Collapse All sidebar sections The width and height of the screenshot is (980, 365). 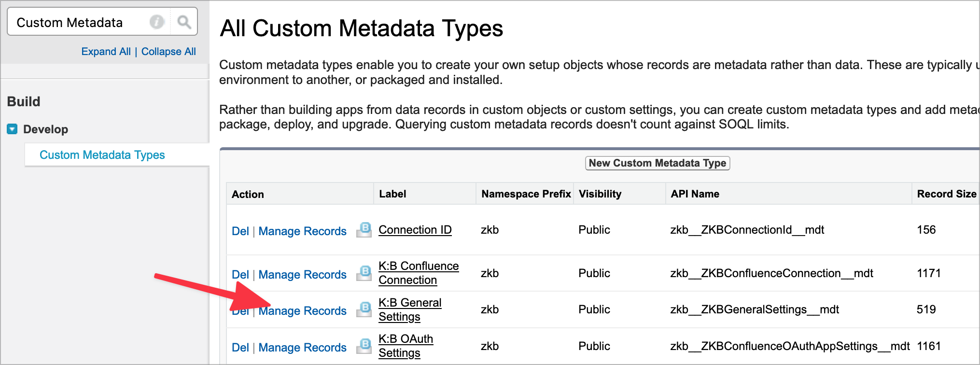(168, 52)
